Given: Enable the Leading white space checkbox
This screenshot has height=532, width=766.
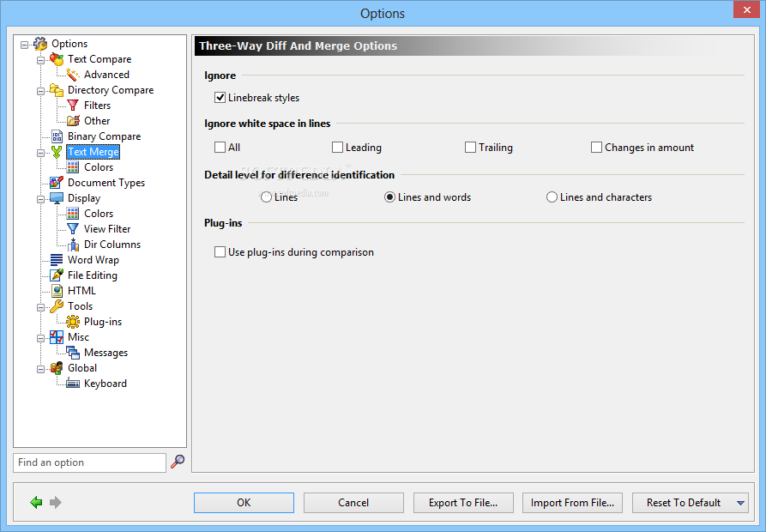Looking at the screenshot, I should [x=337, y=148].
